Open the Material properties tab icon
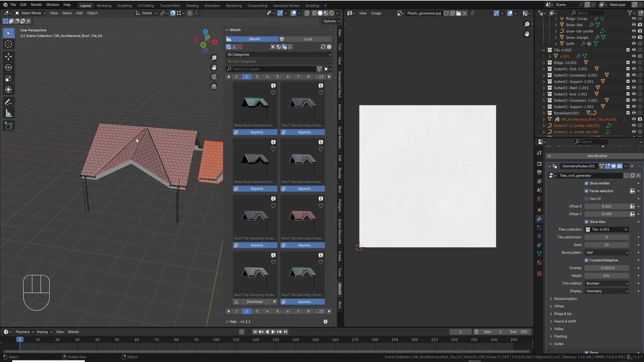This screenshot has height=362, width=644. pyautogui.click(x=539, y=262)
